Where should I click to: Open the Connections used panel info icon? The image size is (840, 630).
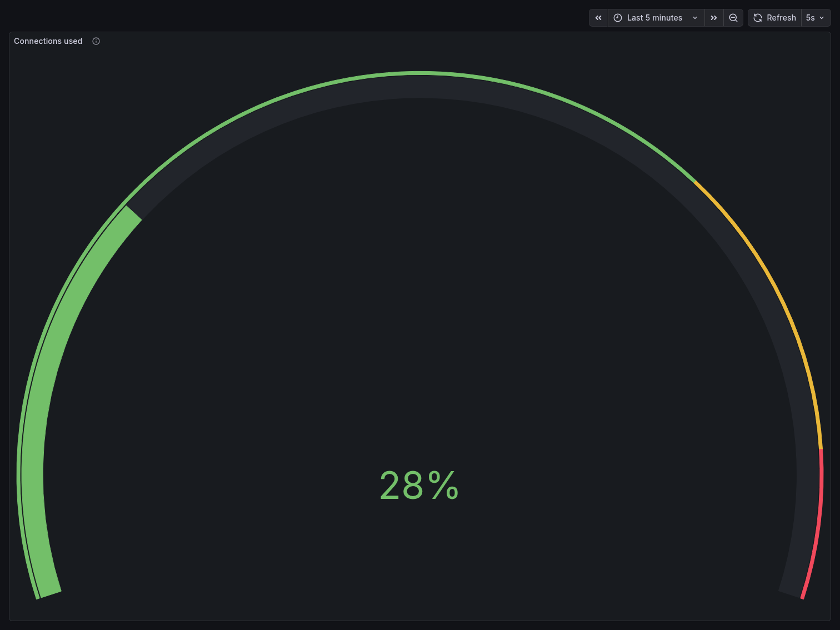[96, 41]
